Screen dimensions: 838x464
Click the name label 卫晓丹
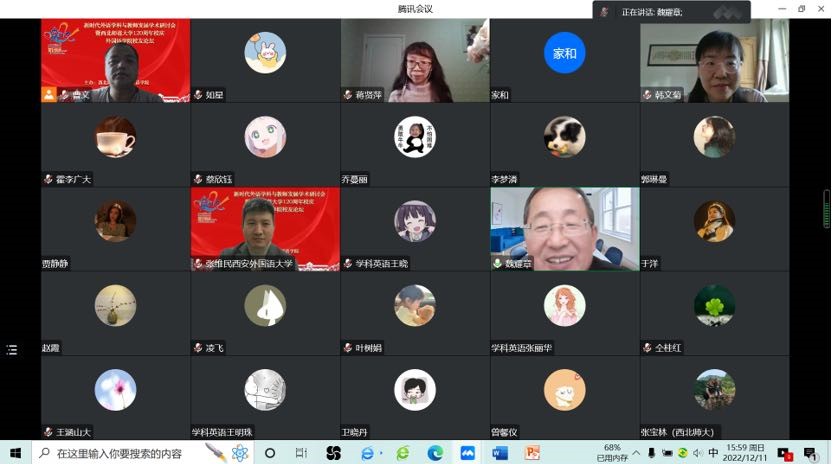coord(355,432)
